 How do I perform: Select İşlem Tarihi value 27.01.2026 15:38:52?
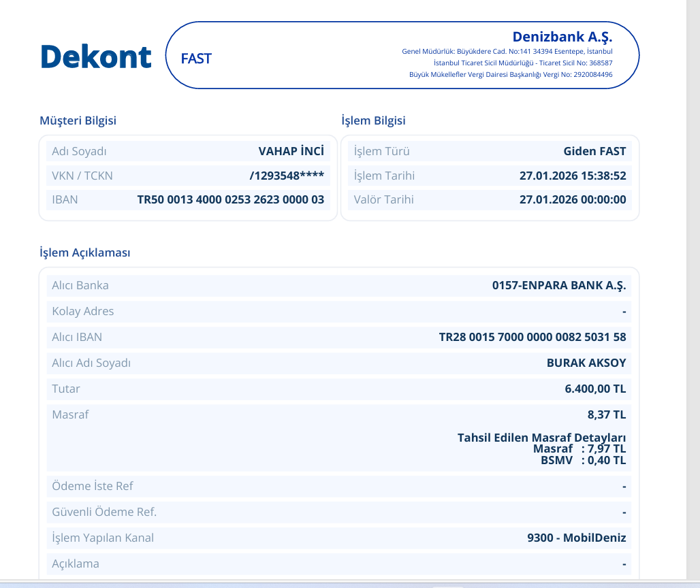pyautogui.click(x=573, y=176)
